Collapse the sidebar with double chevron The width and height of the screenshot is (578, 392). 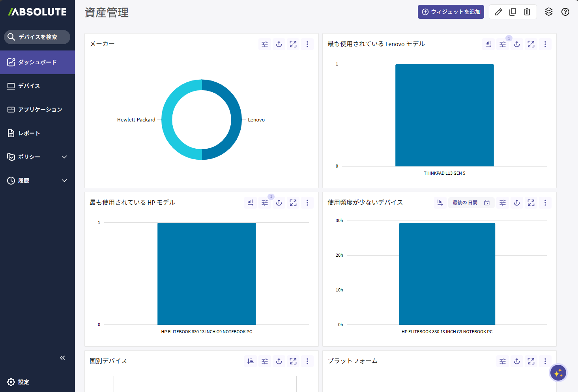62,358
